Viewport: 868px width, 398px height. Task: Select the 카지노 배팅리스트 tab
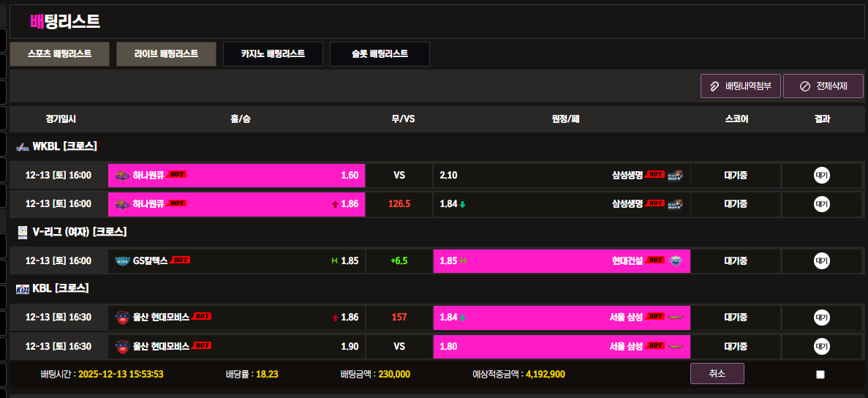point(273,54)
